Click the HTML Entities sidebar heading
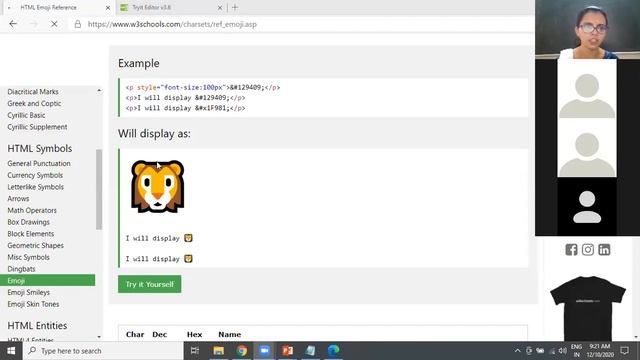 pyautogui.click(x=37, y=326)
